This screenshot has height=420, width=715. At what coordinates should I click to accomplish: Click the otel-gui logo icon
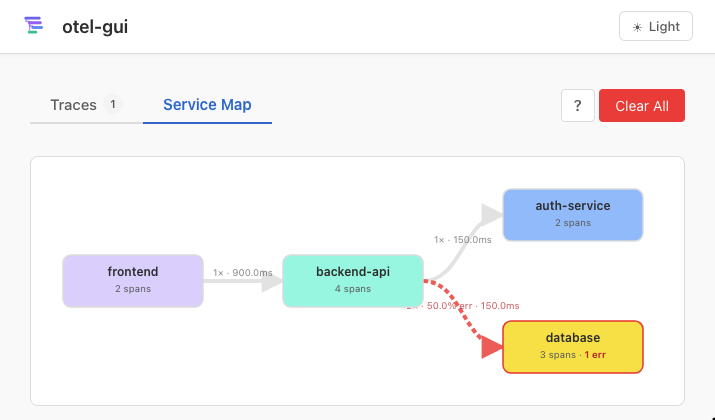pyautogui.click(x=33, y=26)
